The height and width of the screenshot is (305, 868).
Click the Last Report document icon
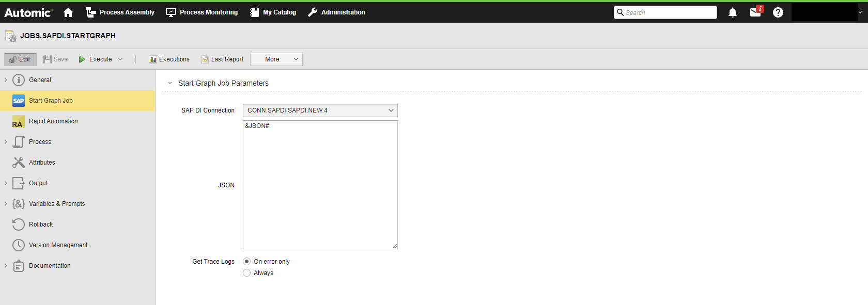pos(205,59)
